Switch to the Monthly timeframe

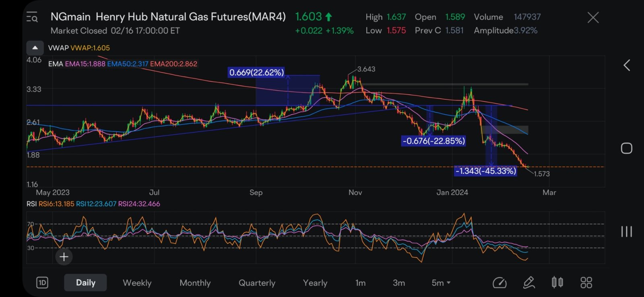[x=195, y=283]
